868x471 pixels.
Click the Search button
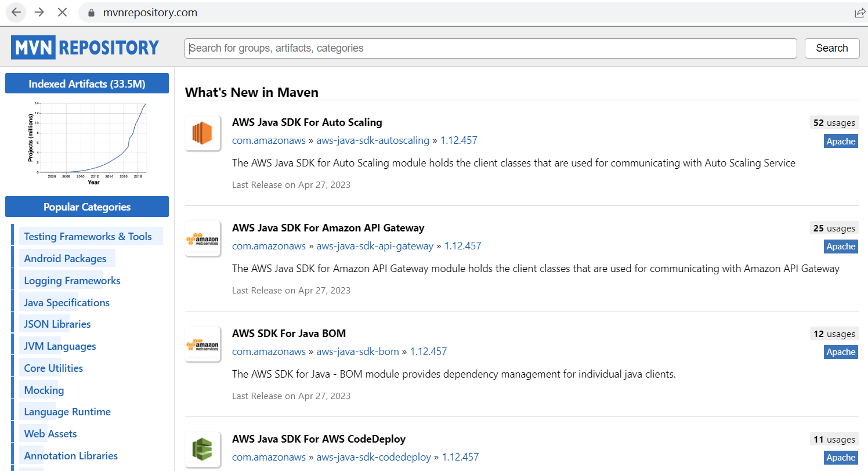[x=832, y=48]
